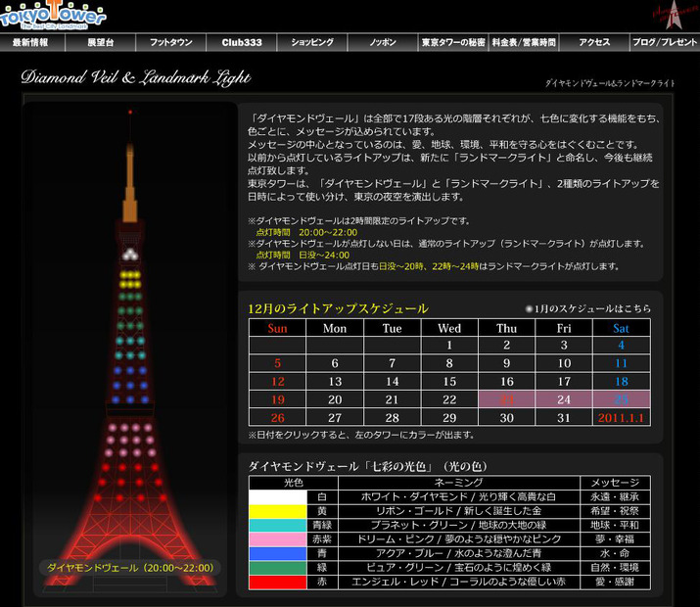Click the アクア・ブルー naming cell

click(x=459, y=554)
